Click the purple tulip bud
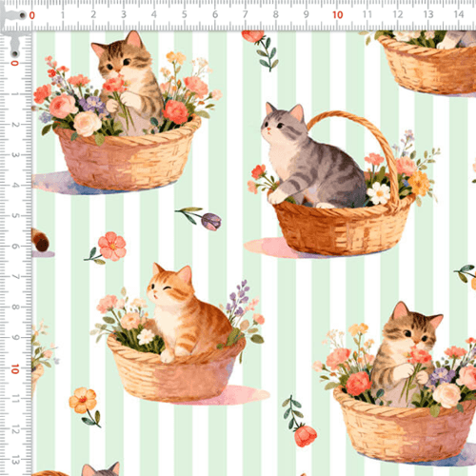The width and height of the screenshot is (476, 476). 211,221
